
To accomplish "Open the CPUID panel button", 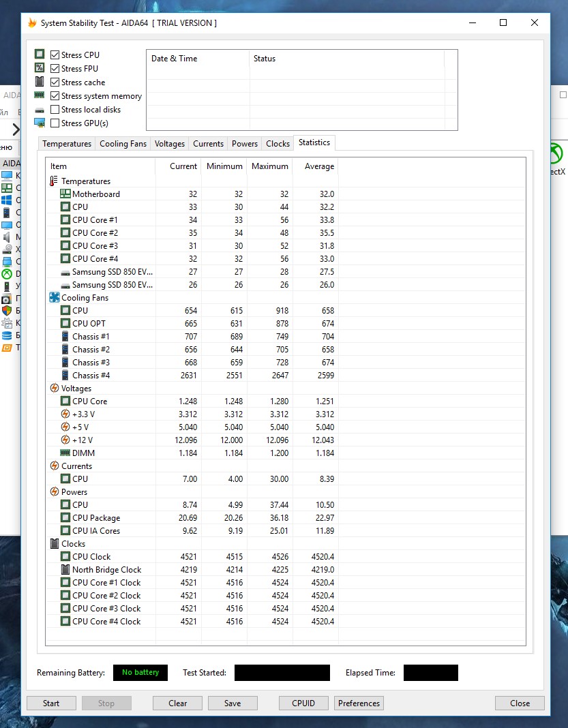I will 303,703.
